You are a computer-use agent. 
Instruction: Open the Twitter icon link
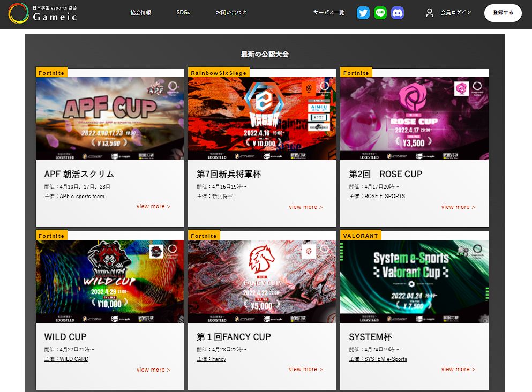363,13
